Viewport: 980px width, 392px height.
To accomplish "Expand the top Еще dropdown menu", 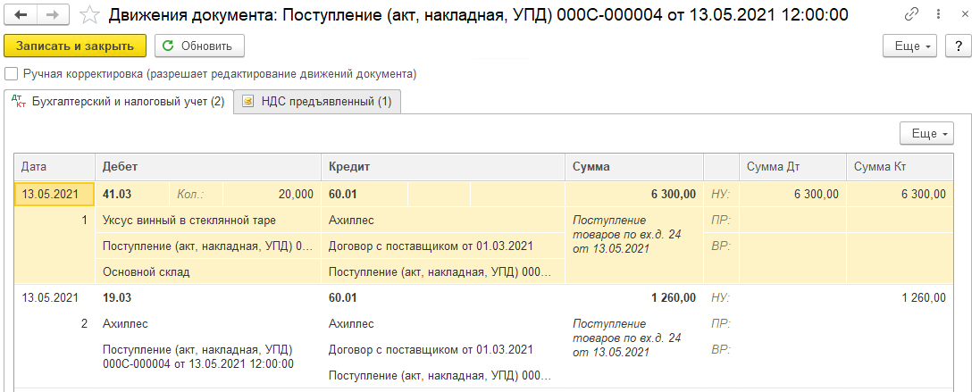I will click(x=909, y=46).
